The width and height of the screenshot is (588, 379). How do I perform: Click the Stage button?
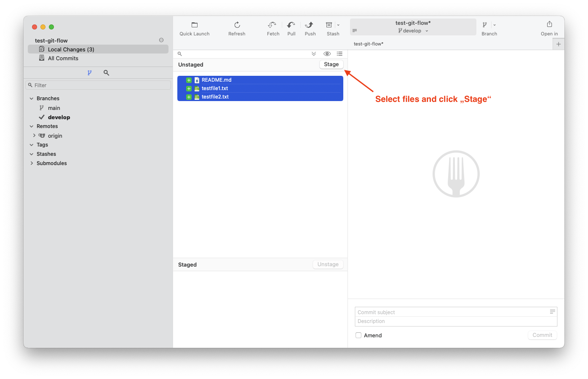tap(331, 64)
